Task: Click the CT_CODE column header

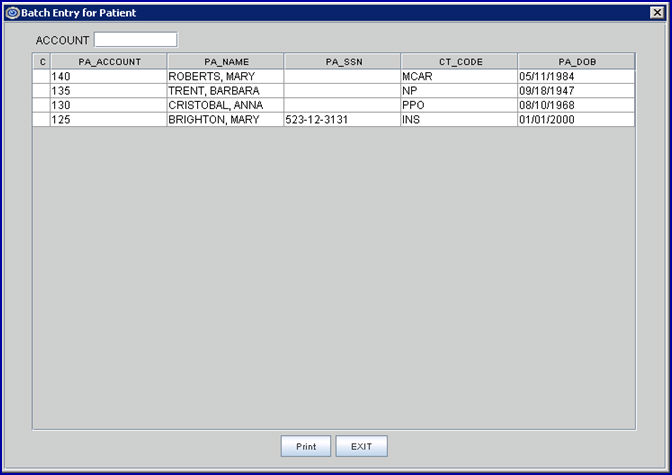Action: (x=460, y=62)
